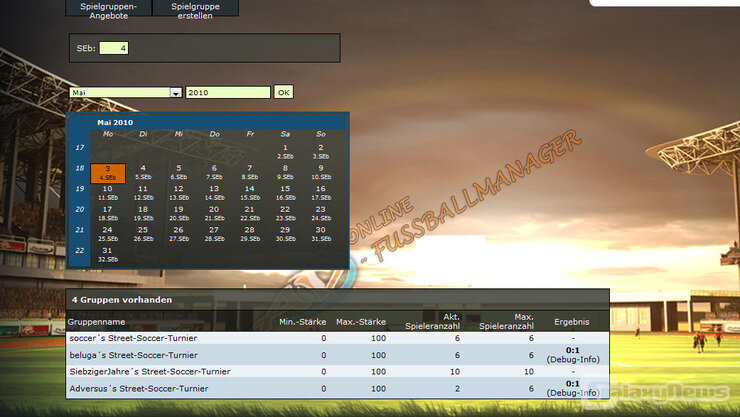The image size is (740, 417).
Task: Open the month dropdown showing Mai
Action: [126, 92]
